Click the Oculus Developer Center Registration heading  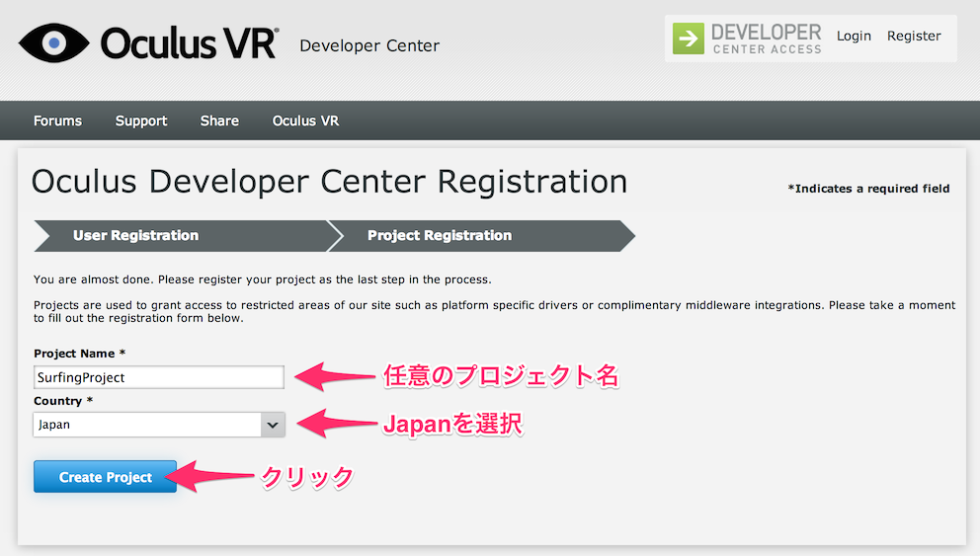click(x=329, y=182)
